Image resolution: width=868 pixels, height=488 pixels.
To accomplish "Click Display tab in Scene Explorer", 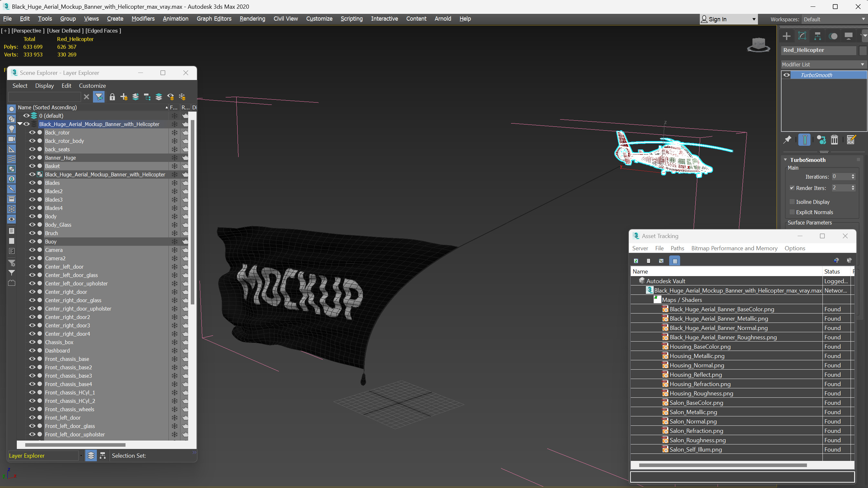I will tap(44, 85).
